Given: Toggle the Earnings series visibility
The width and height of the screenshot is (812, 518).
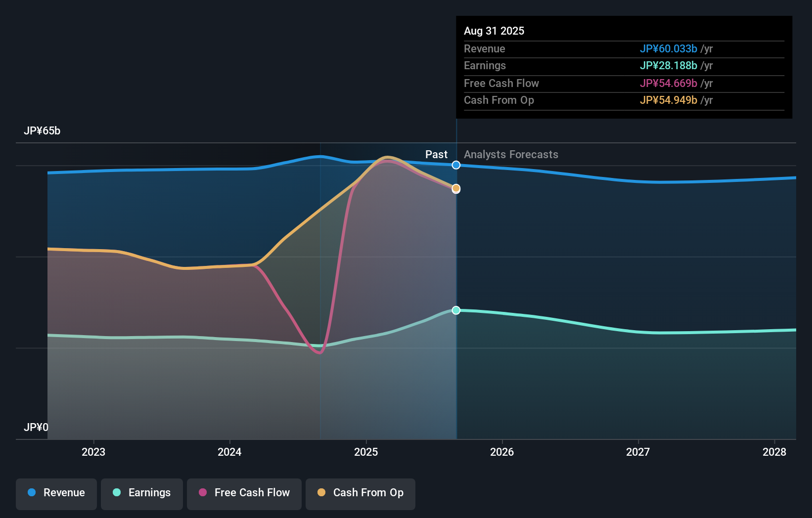Looking at the screenshot, I should tap(141, 494).
